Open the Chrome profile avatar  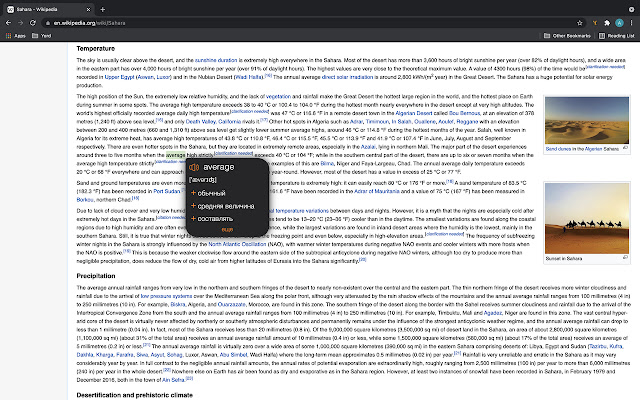click(x=619, y=23)
